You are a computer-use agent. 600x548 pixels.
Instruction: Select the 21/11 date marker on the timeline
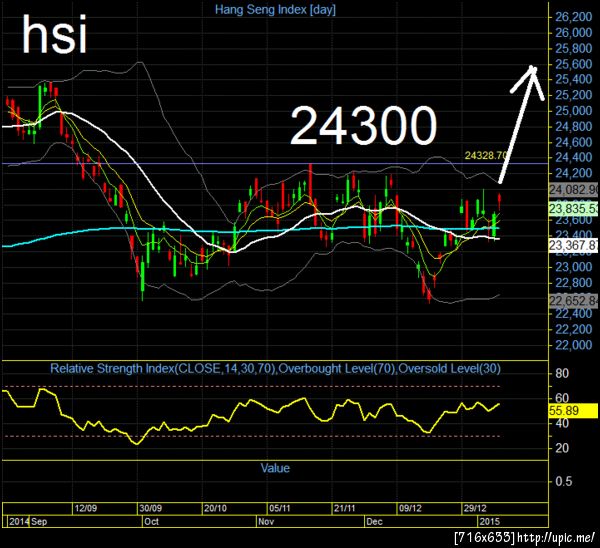345,509
